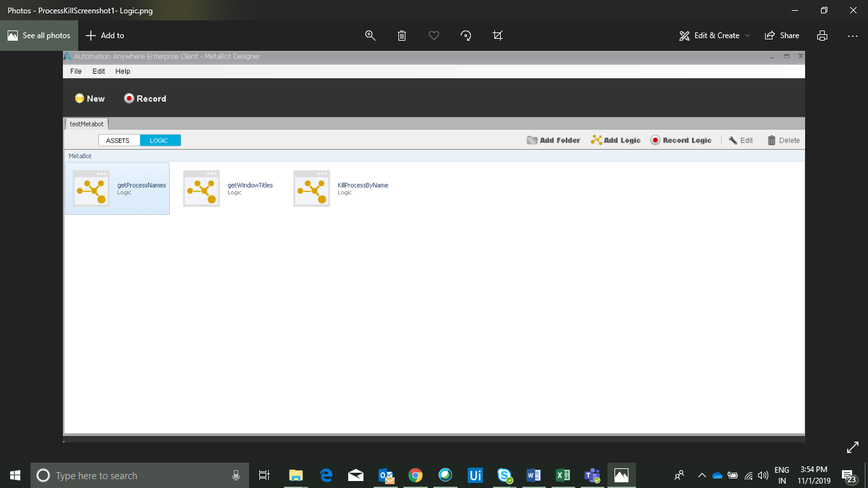The image size is (868, 488).
Task: Click the microphone icon in search box
Action: (236, 475)
